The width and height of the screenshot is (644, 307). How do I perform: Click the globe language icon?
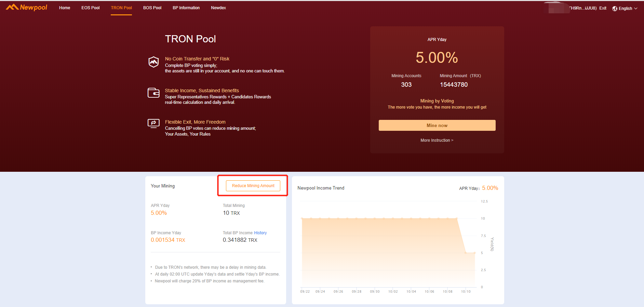(x=615, y=9)
